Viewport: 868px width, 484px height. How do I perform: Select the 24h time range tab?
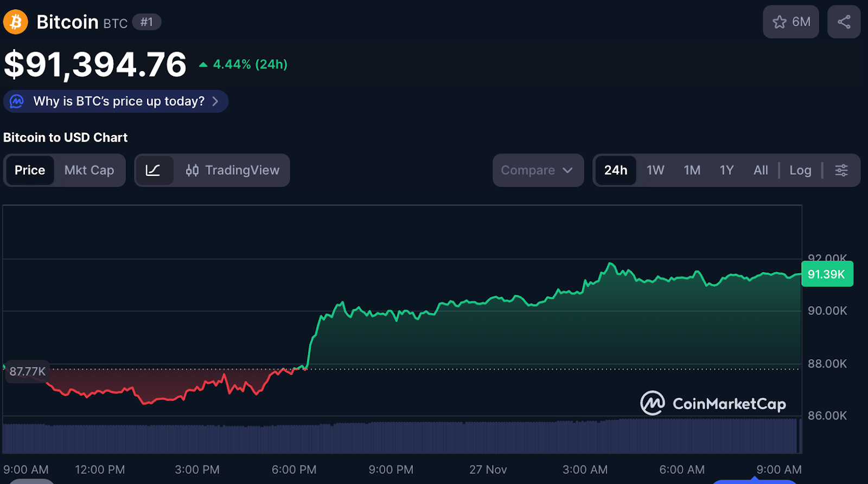(x=615, y=170)
